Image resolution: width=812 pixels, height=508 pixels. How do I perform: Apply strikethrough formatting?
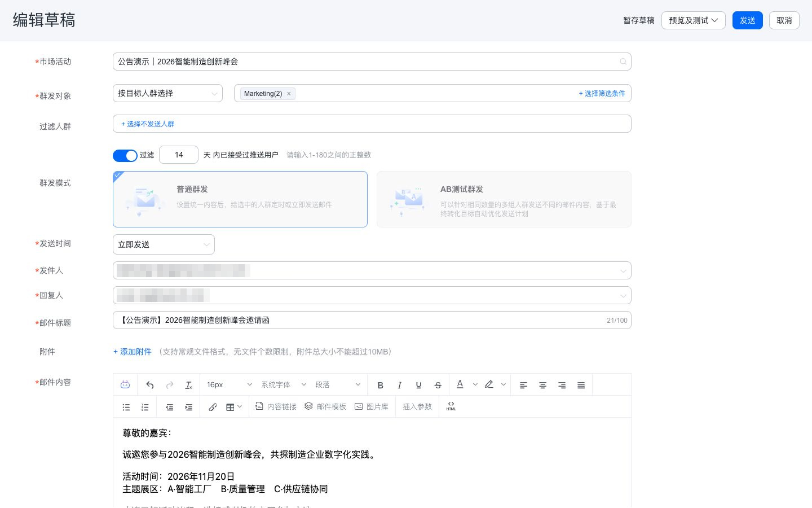(x=438, y=385)
